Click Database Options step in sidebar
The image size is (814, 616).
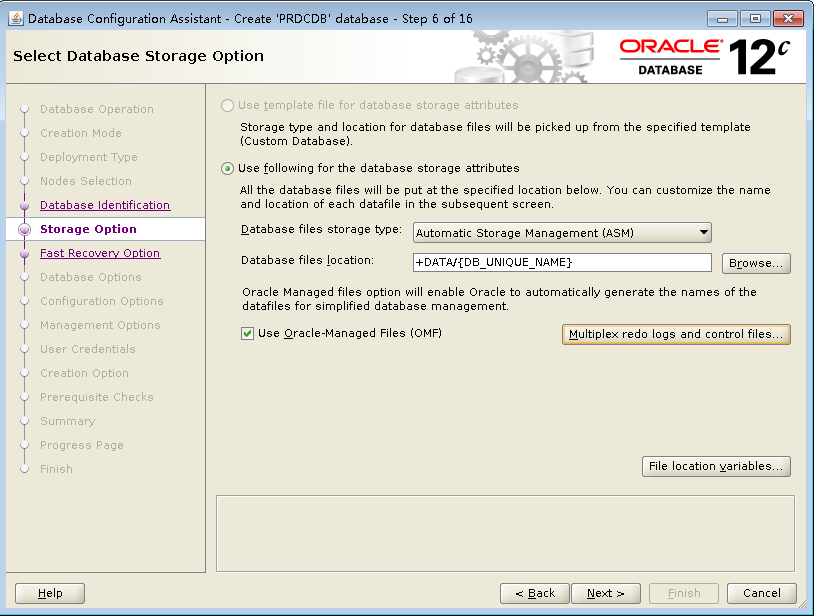[x=90, y=277]
